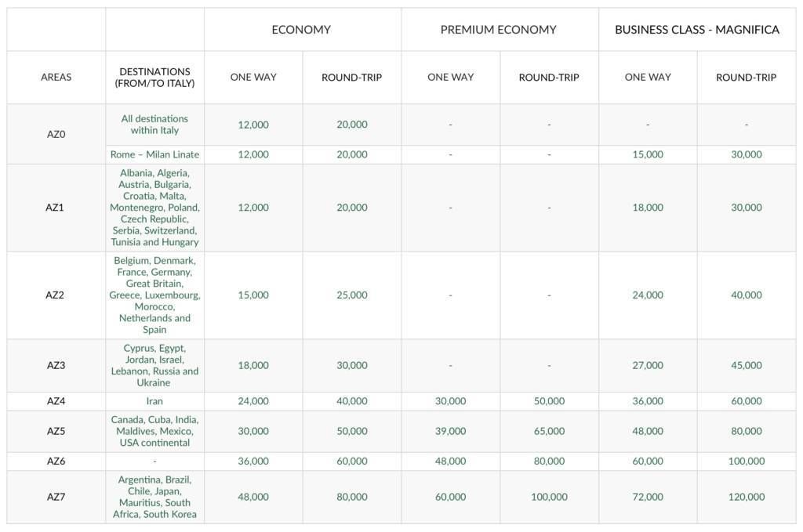Viewport: 803px width, 532px height.
Task: Click 15,000 economy one way in AZ2 row
Action: click(x=253, y=295)
